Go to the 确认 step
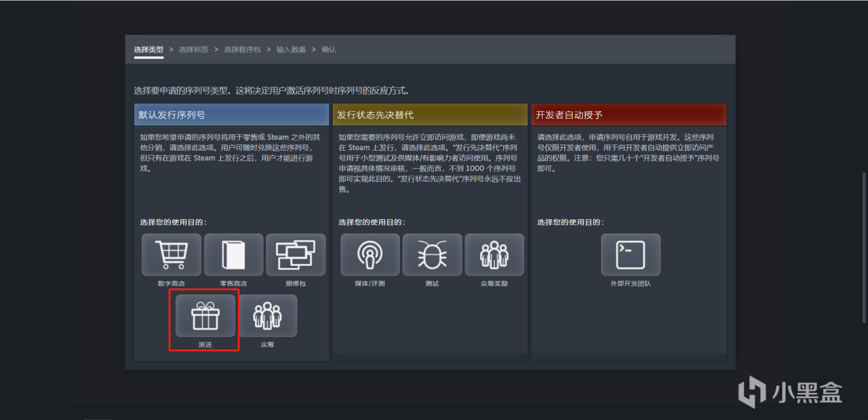Viewport: 868px width, 420px height. pyautogui.click(x=329, y=50)
